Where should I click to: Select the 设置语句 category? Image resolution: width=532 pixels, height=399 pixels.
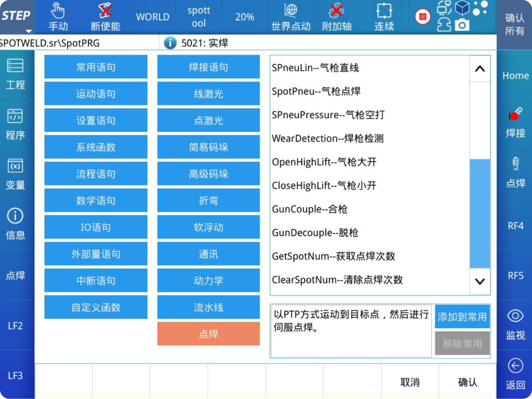click(96, 120)
